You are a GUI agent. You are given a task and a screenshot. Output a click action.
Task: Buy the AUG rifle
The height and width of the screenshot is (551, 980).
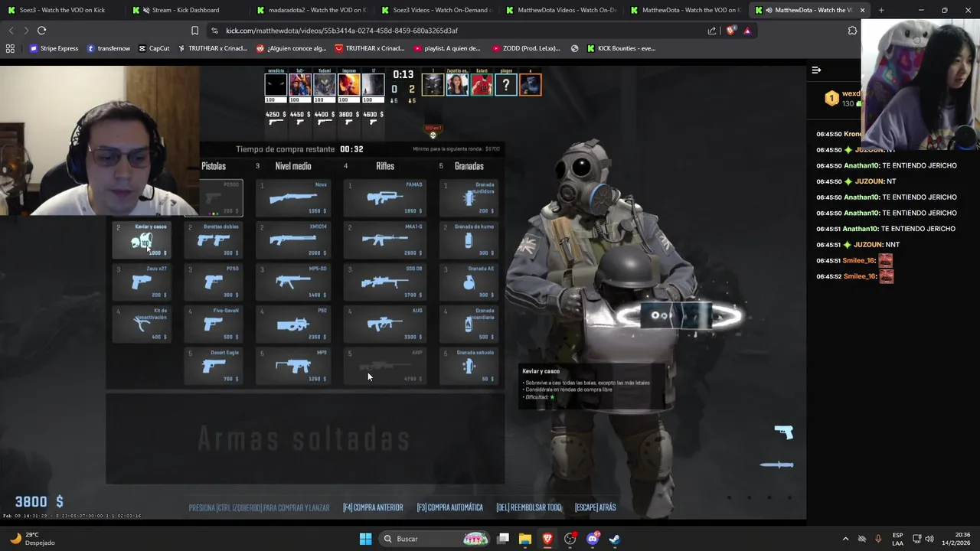(x=385, y=324)
